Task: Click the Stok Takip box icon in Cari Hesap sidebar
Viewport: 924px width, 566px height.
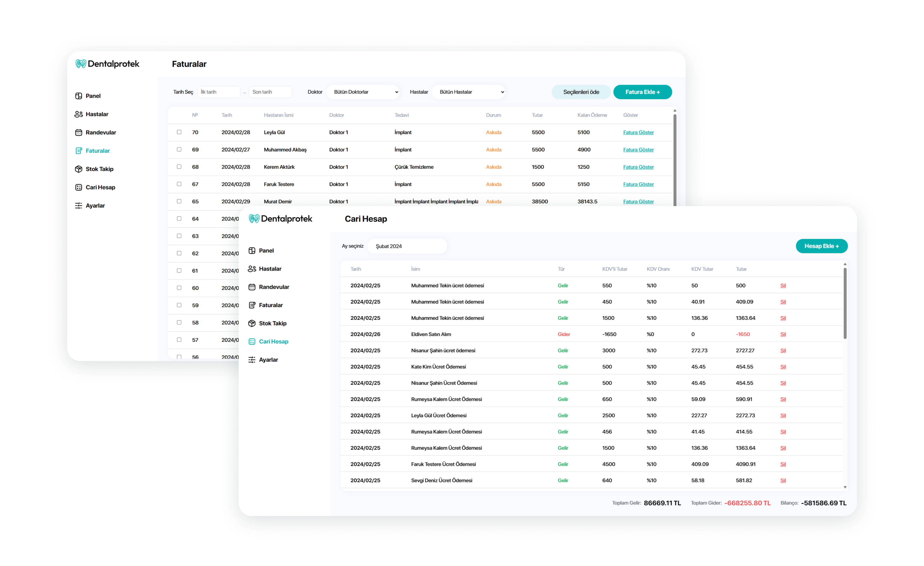Action: pos(252,324)
